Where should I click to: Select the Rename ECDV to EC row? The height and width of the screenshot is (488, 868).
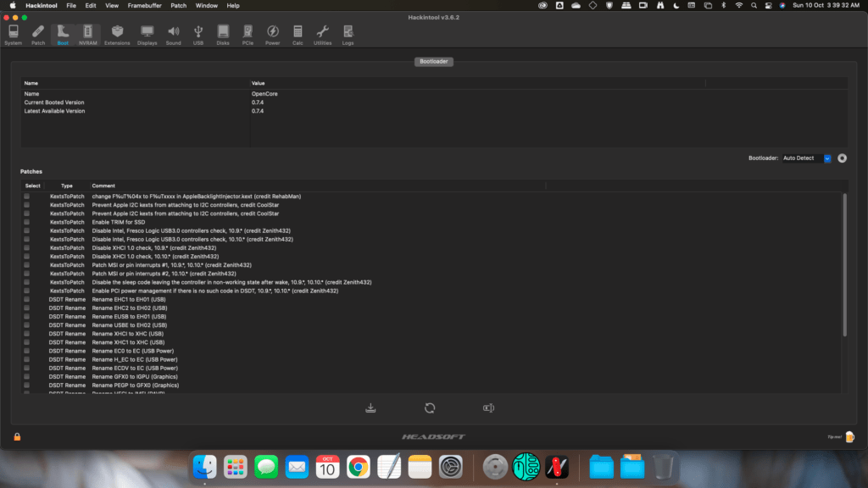[431, 368]
